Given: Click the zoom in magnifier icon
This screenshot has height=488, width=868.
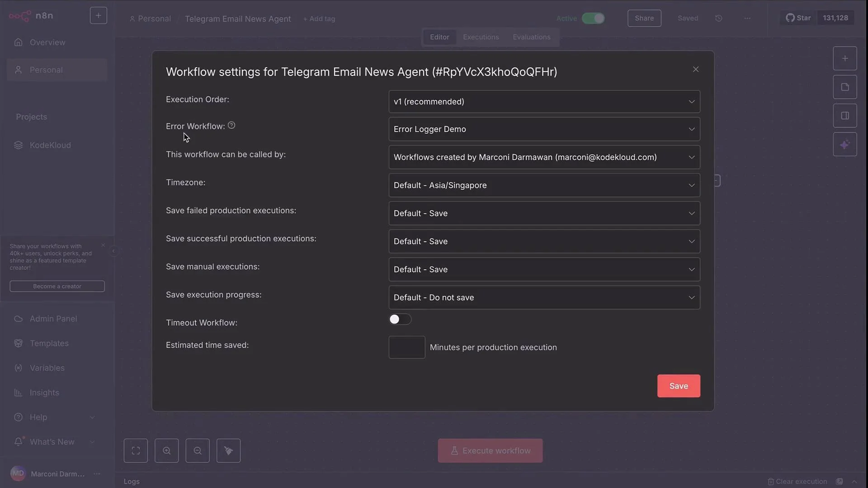Looking at the screenshot, I should click(x=166, y=450).
